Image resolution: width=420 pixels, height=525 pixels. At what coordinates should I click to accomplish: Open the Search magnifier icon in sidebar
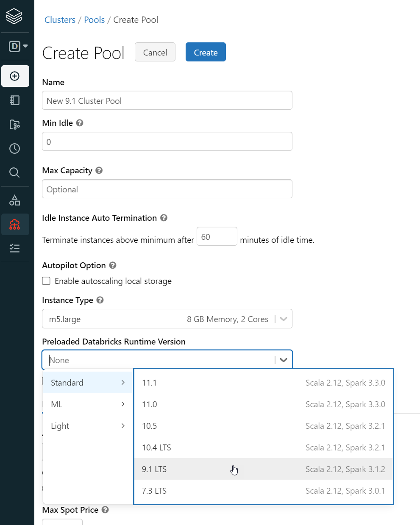[15, 172]
